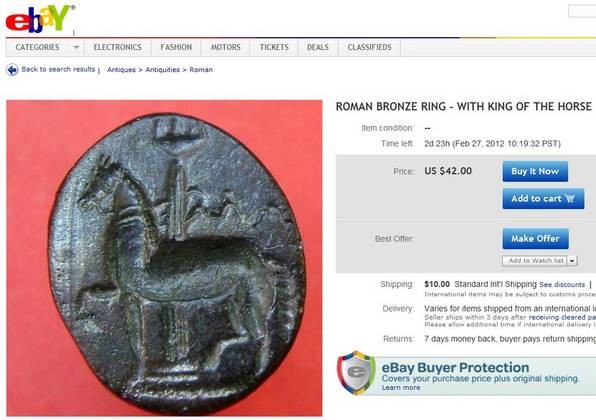Open the Classifieds navigation item
This screenshot has width=596, height=420.
pos(369,48)
